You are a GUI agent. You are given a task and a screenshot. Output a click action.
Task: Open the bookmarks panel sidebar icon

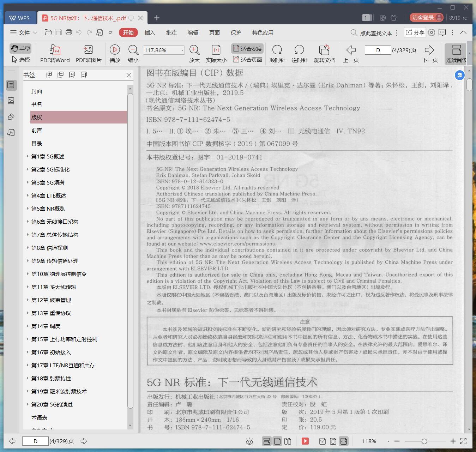[x=11, y=85]
